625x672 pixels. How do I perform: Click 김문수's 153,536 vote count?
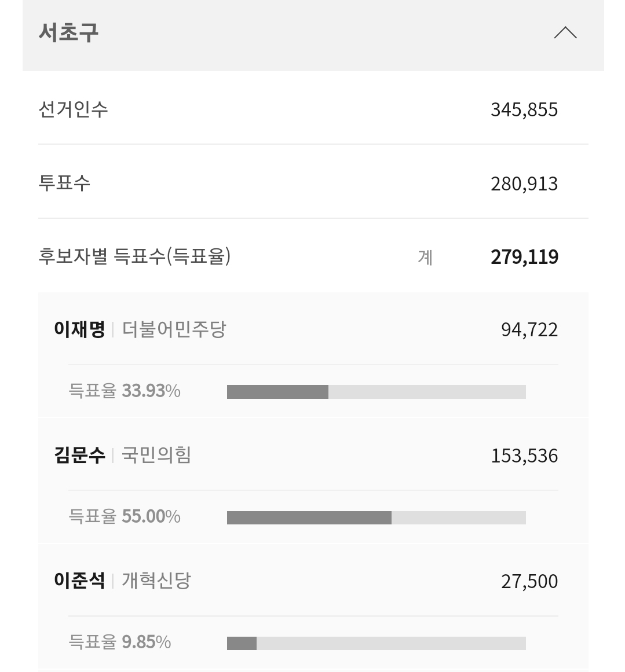(524, 456)
